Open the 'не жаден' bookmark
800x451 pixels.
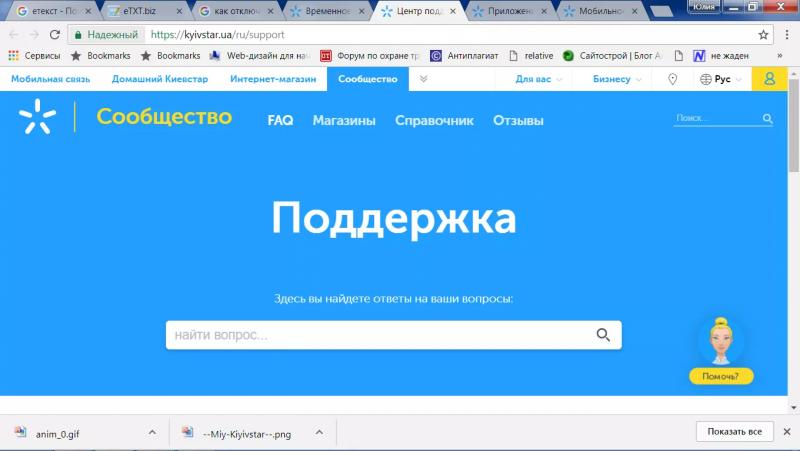pyautogui.click(x=721, y=56)
